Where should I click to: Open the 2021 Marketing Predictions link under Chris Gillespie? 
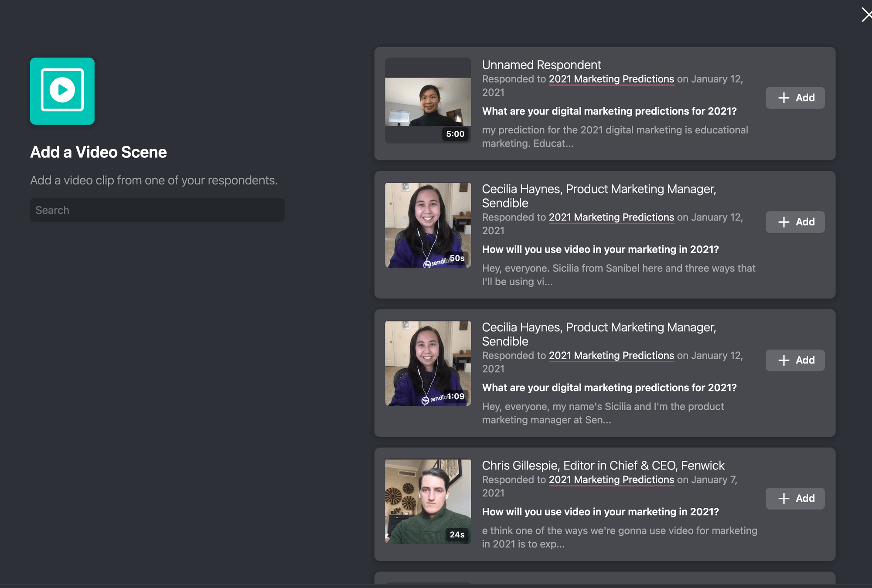[611, 479]
